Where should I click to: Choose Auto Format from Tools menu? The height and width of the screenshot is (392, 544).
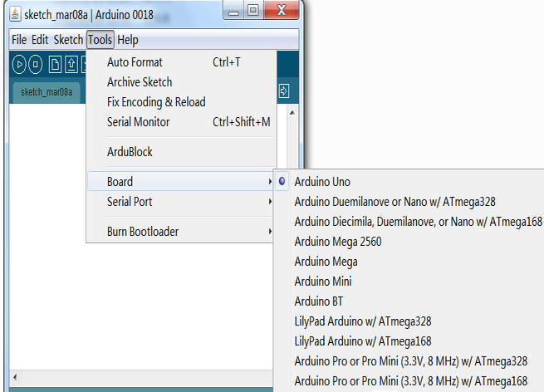point(181,62)
